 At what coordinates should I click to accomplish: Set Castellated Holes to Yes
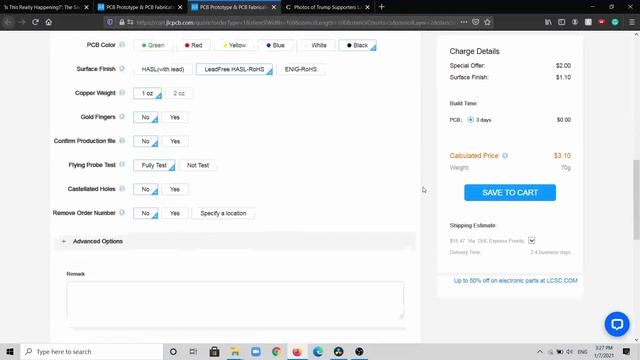point(175,189)
